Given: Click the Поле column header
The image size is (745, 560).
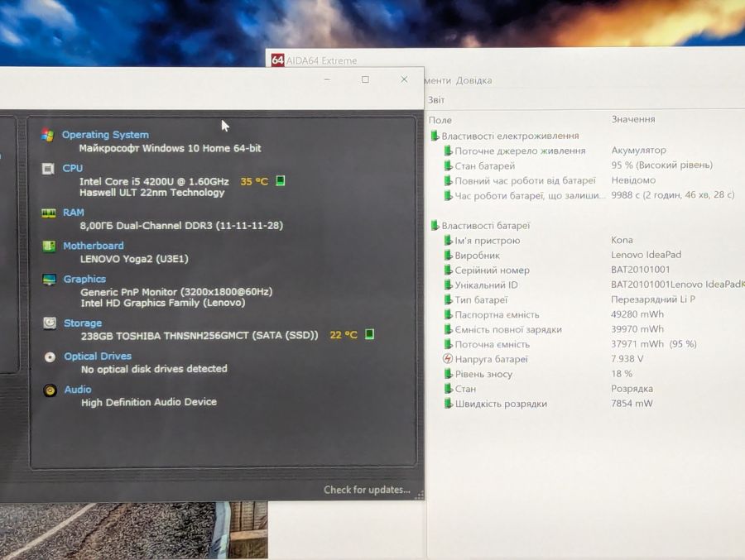Looking at the screenshot, I should point(440,120).
